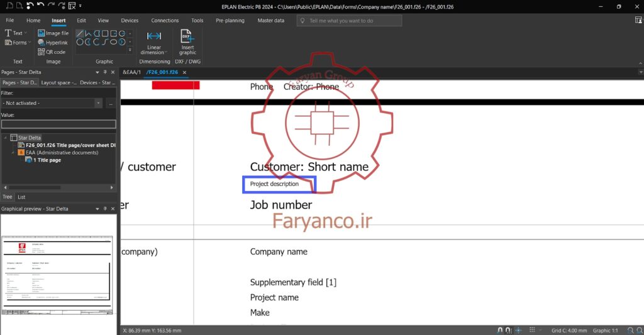Screen dimensions: 644x335
Task: Open the Pages - Star Delta panel menu arrow
Action: (97, 72)
